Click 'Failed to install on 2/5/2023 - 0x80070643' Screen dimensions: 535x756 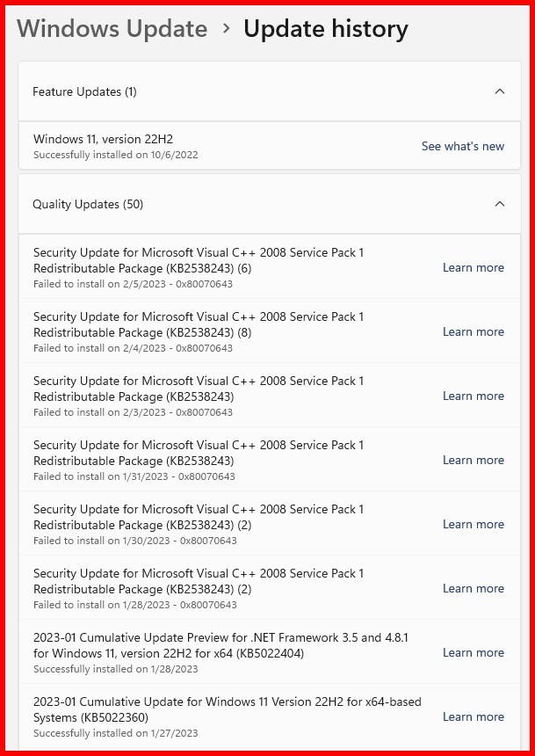tap(133, 284)
